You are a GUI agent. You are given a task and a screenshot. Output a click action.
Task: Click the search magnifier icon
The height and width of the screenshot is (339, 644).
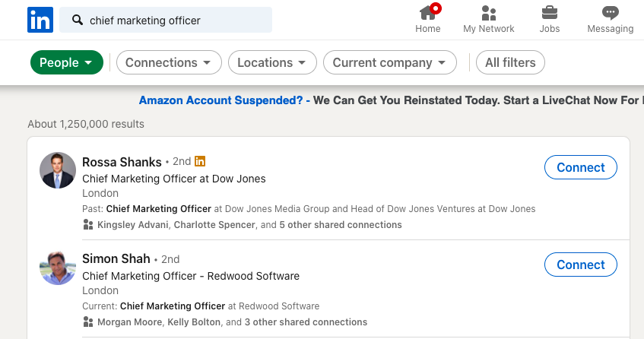click(77, 21)
